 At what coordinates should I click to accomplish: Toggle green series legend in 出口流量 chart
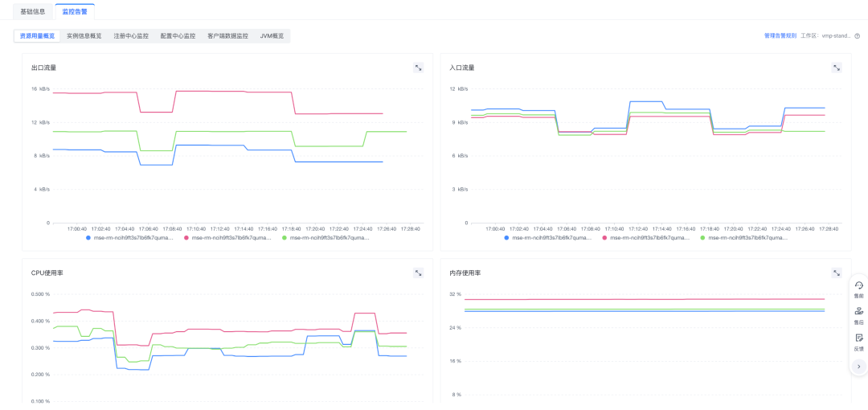326,238
